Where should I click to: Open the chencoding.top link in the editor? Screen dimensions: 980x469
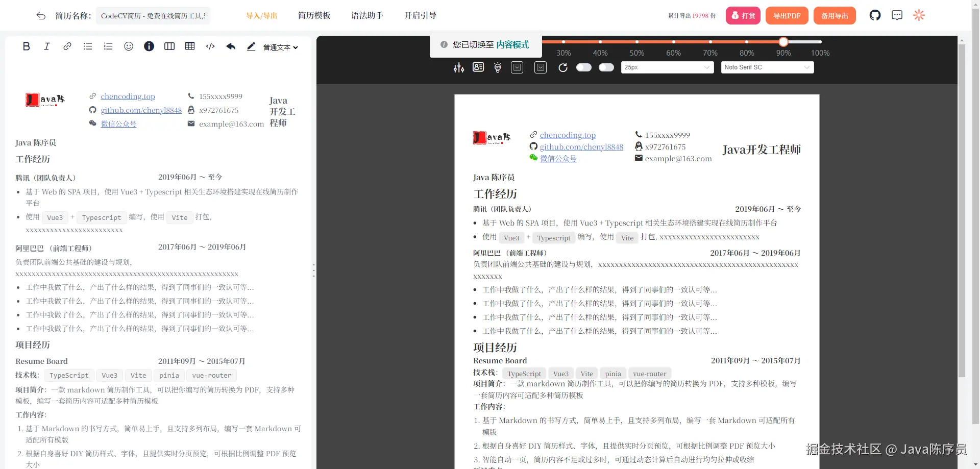click(128, 96)
